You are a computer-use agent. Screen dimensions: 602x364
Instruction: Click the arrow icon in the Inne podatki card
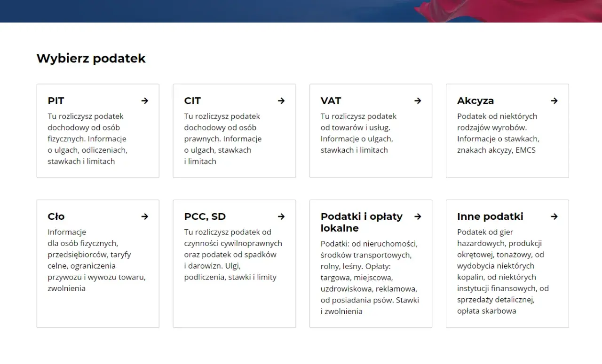pos(554,217)
